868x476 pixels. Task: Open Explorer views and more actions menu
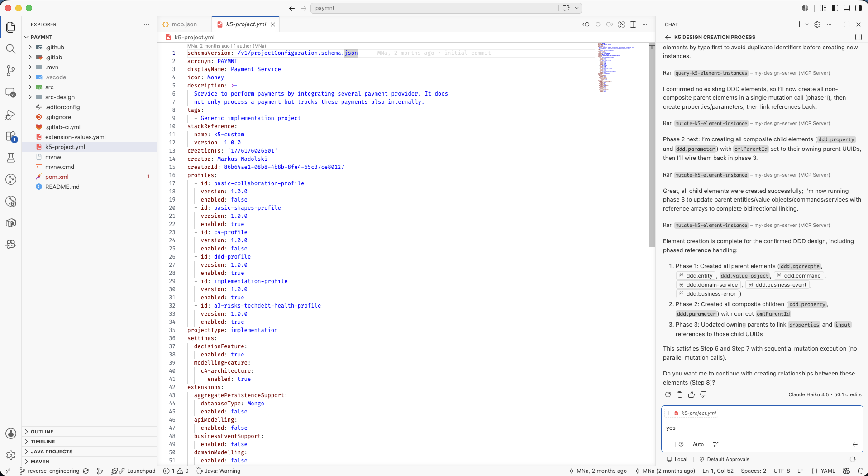pyautogui.click(x=147, y=24)
